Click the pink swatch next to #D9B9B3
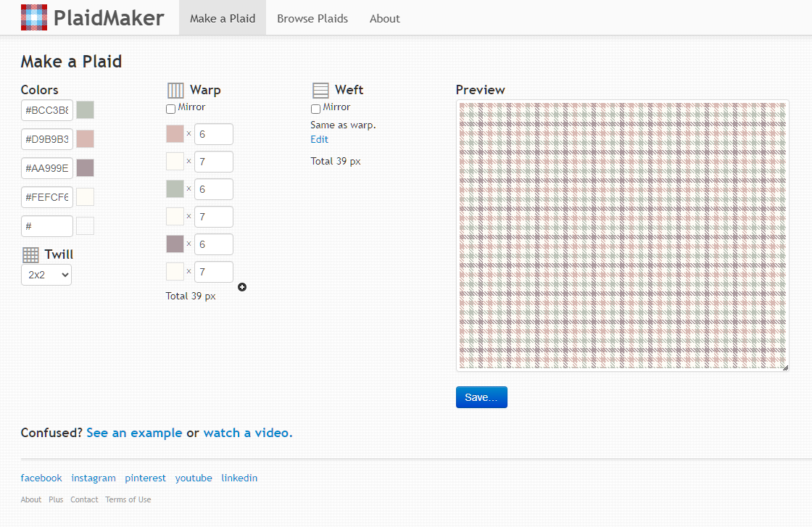Viewport: 812px width, 527px height. (x=86, y=139)
